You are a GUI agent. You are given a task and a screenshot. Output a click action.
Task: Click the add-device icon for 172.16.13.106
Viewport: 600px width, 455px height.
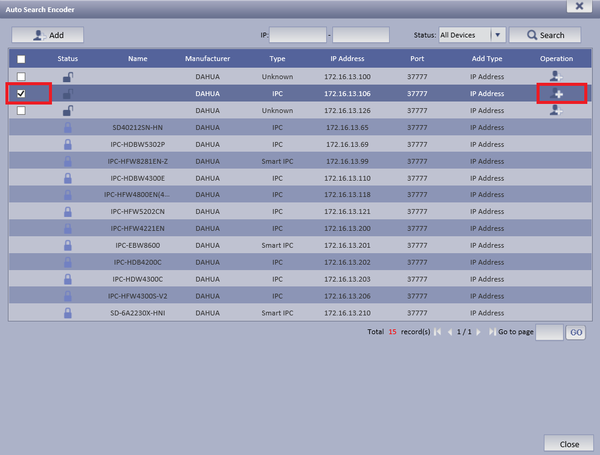tap(556, 93)
